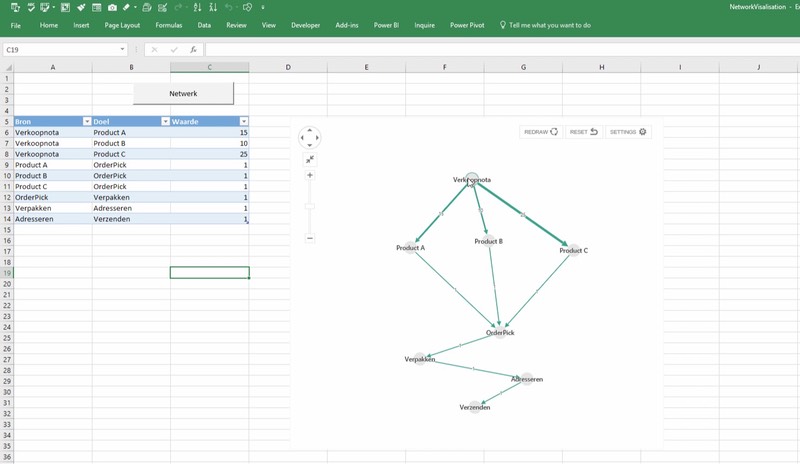Select column C header
Screen dimensions: 800x464
click(x=210, y=67)
